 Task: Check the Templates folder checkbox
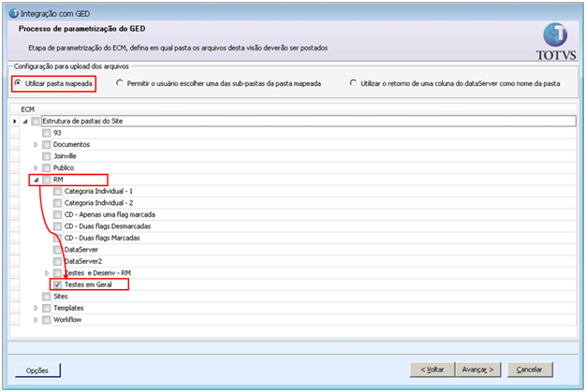pyautogui.click(x=47, y=308)
